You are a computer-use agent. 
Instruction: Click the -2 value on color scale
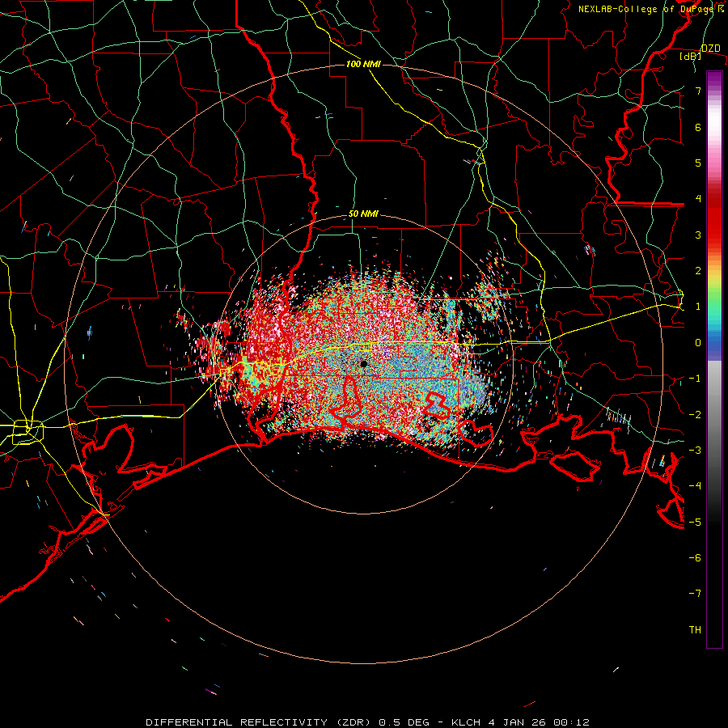[695, 415]
